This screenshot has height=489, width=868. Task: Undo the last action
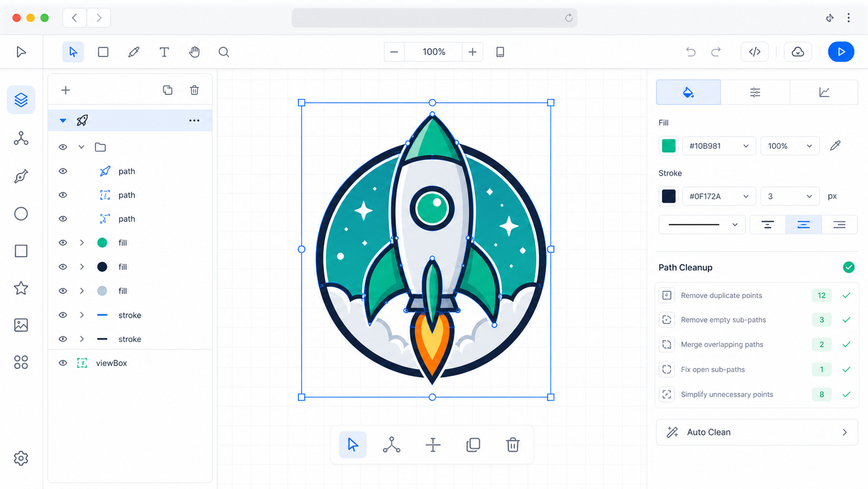tap(690, 52)
